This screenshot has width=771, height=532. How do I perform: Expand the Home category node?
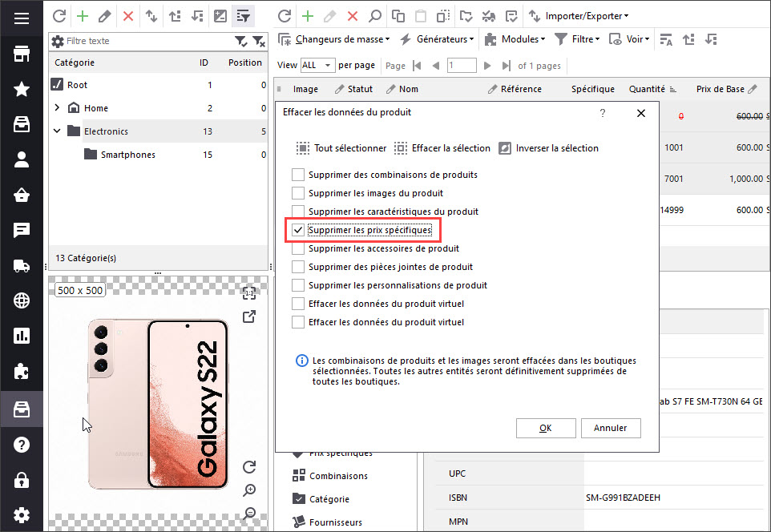pos(57,107)
